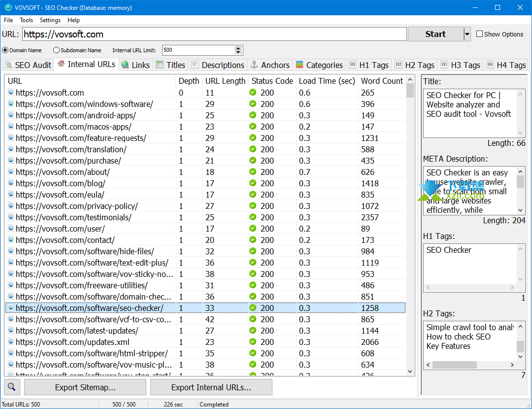Click green status icon for about/ row
The width and height of the screenshot is (532, 409).
click(x=253, y=172)
